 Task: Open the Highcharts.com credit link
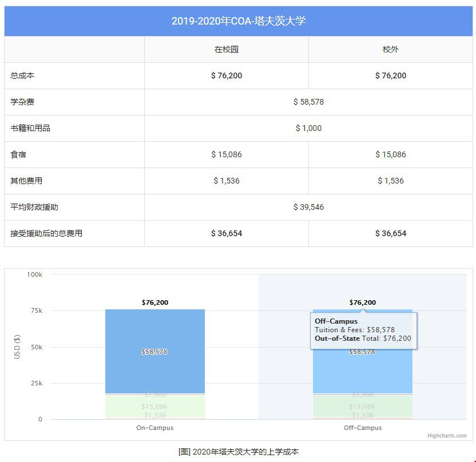(x=447, y=436)
